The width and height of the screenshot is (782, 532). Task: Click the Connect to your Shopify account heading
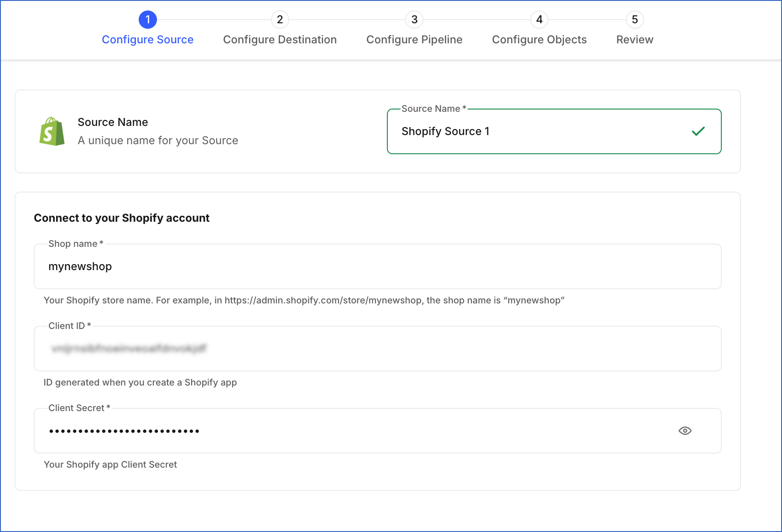pos(121,218)
